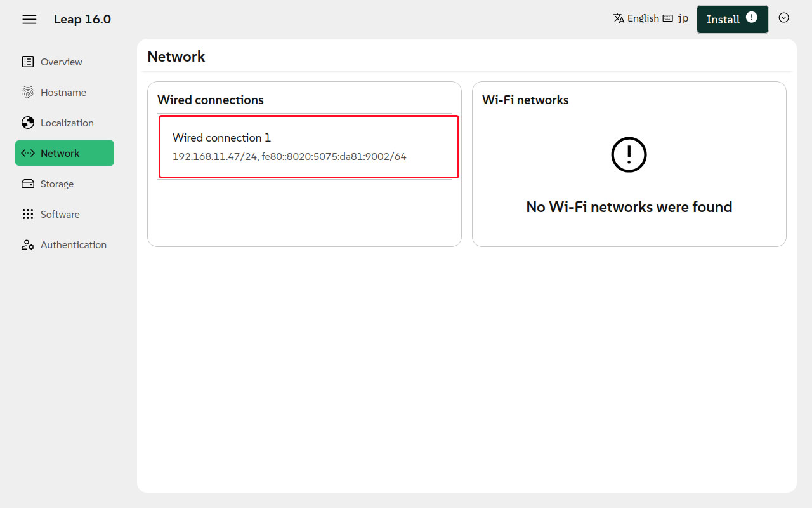Click the Storage drive icon
812x508 pixels.
point(28,184)
